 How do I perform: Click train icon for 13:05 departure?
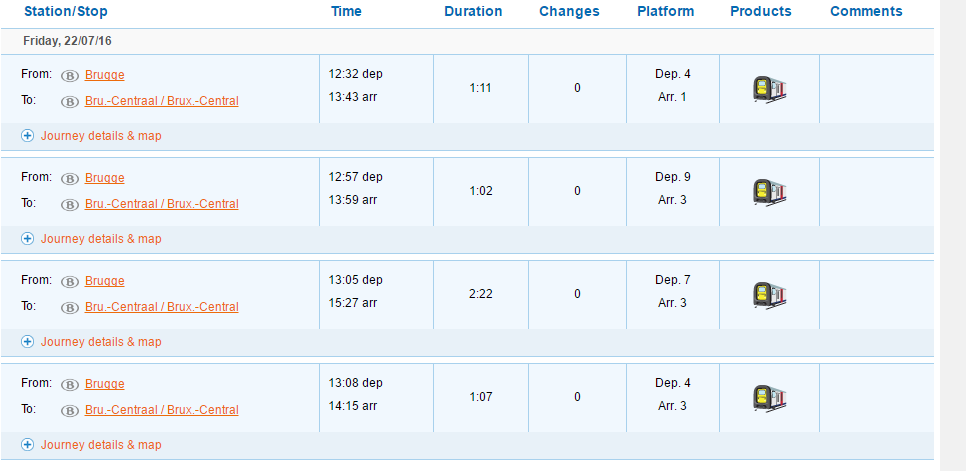coord(769,295)
